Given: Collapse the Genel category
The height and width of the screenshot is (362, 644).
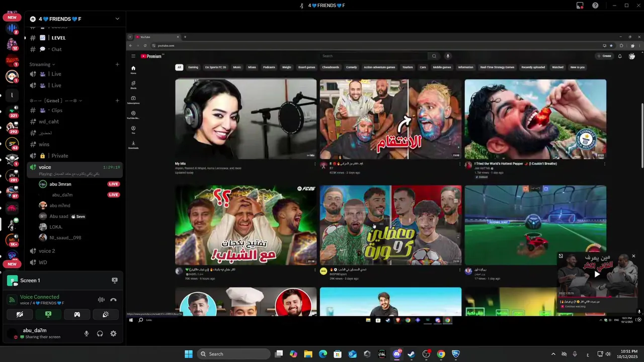Looking at the screenshot, I should coord(56,101).
